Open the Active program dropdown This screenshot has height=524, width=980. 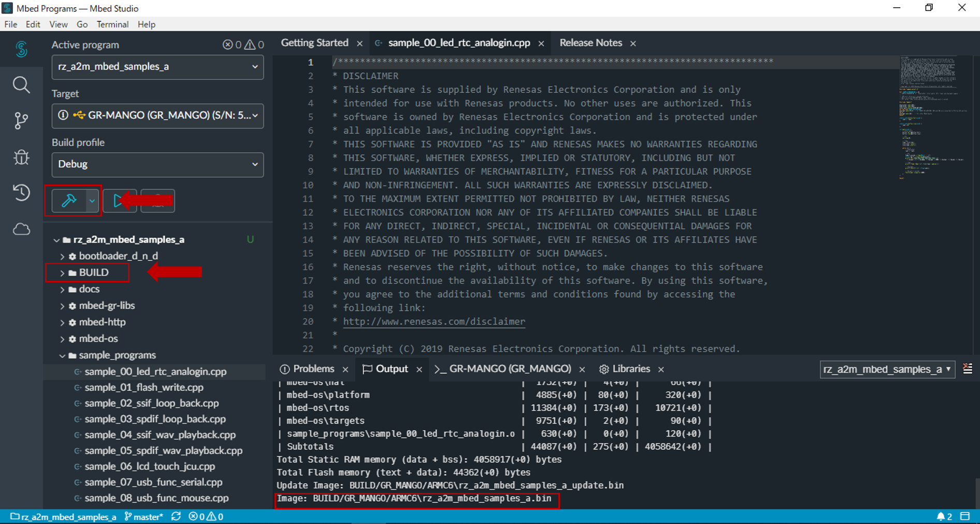point(157,67)
